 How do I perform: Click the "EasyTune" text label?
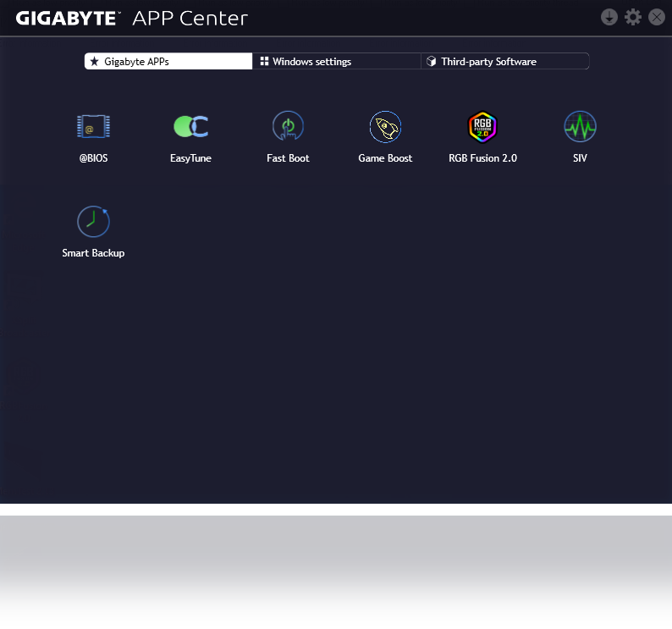pos(190,158)
